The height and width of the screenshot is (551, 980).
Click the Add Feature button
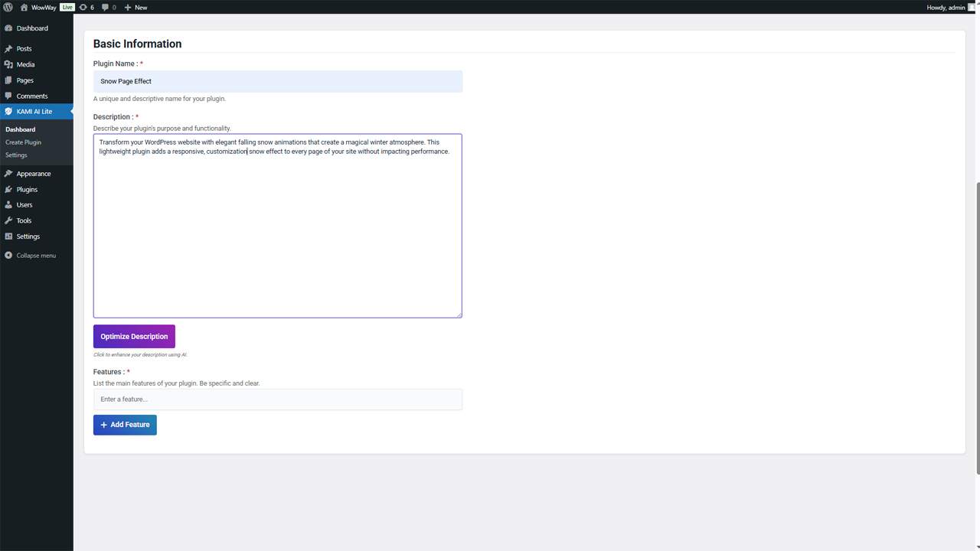click(x=125, y=425)
